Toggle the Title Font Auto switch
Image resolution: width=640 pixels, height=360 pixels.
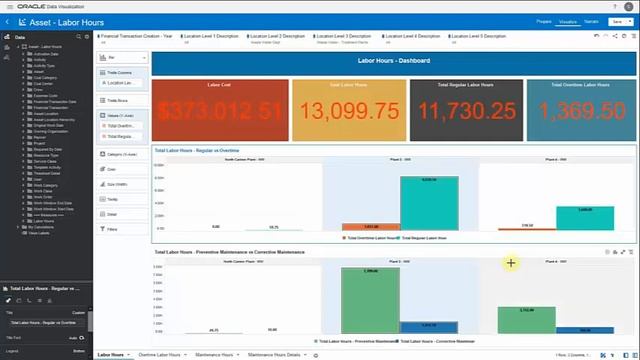[x=82, y=338]
